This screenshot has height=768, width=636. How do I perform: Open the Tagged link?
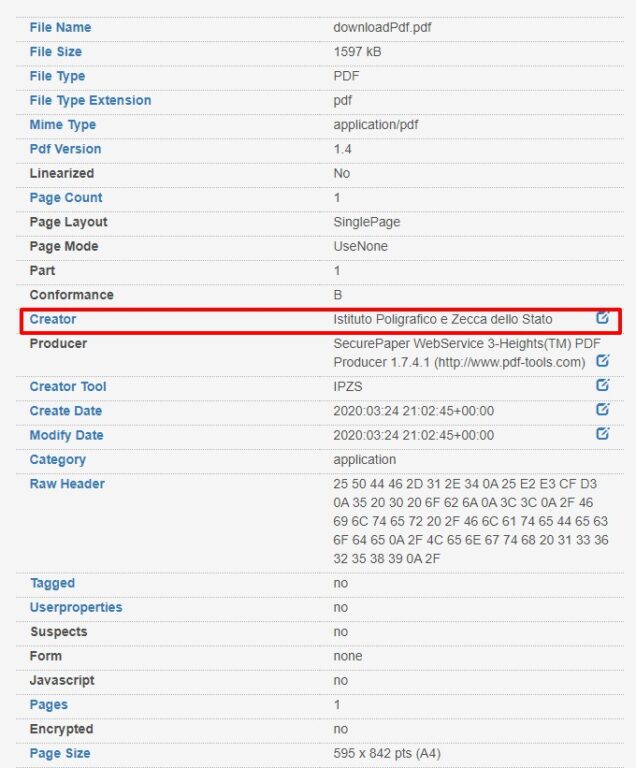coord(52,583)
